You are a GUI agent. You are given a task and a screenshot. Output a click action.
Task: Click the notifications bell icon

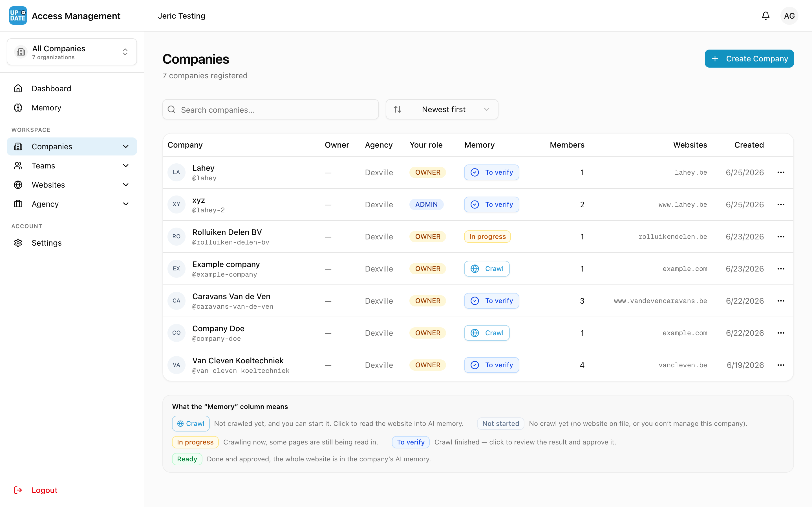[x=765, y=16]
